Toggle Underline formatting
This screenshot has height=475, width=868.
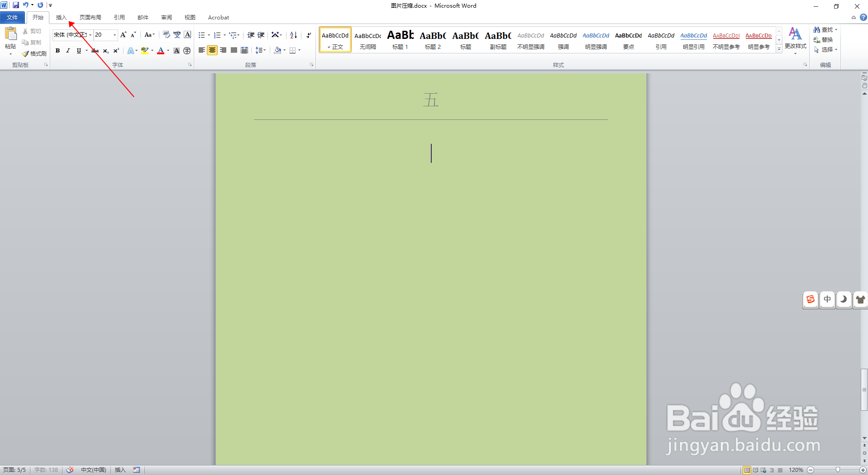(79, 51)
